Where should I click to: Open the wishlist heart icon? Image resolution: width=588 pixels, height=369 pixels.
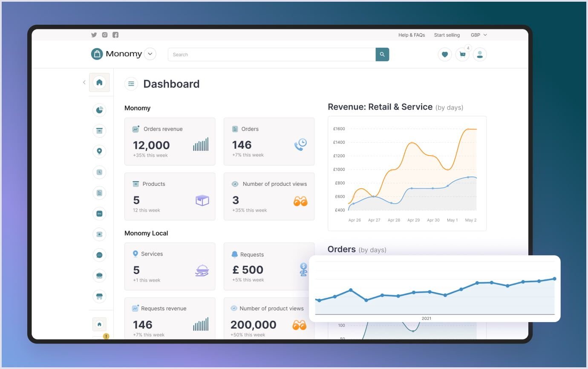pyautogui.click(x=445, y=55)
